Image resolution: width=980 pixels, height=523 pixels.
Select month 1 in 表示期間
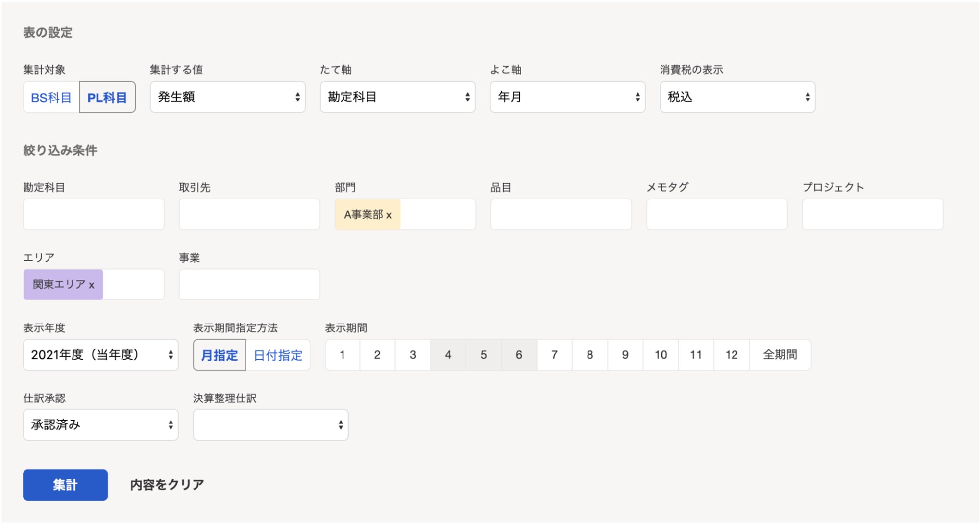pos(342,355)
